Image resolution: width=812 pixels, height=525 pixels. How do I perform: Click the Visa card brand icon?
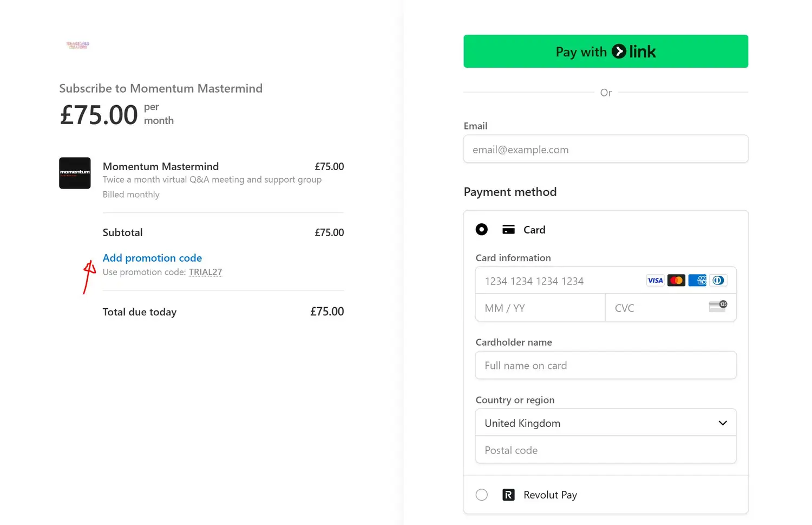click(x=655, y=281)
